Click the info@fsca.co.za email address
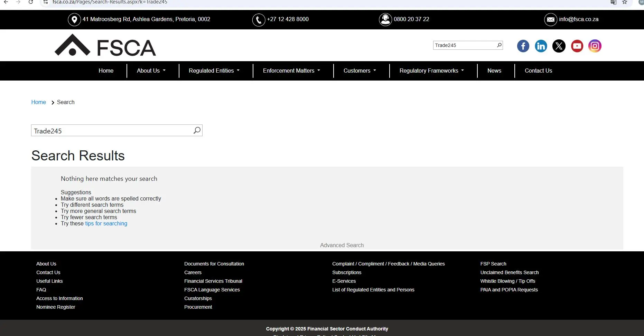 [x=579, y=19]
